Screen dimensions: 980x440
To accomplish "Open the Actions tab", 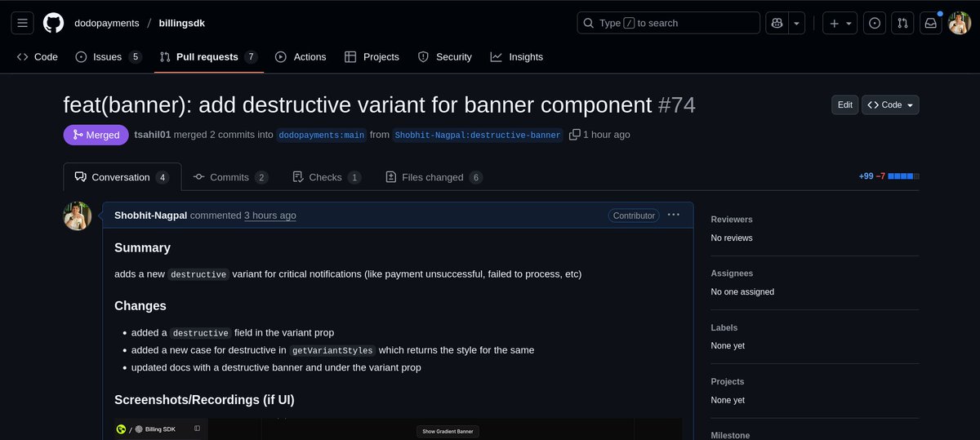I will click(301, 57).
